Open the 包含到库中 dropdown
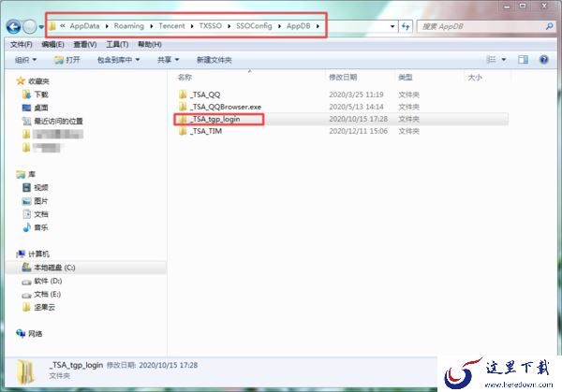This screenshot has height=392, width=562. pos(119,60)
